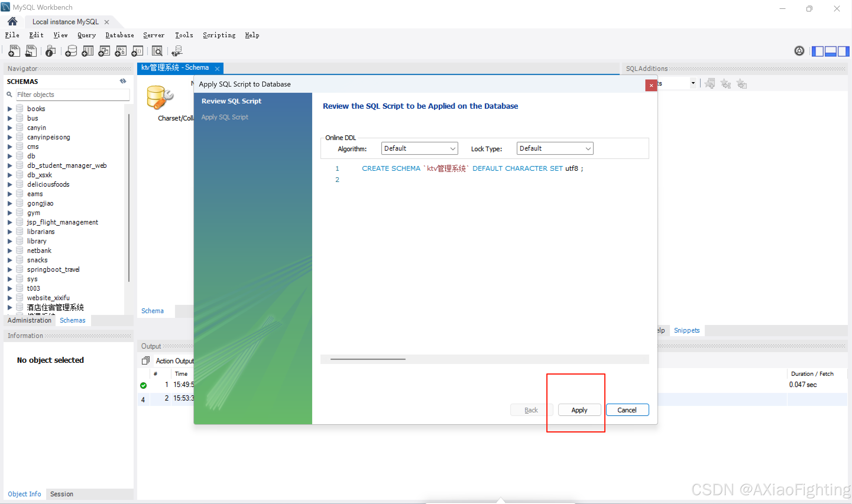Switch to the Administration tab
The height and width of the screenshot is (504, 852).
coord(29,320)
